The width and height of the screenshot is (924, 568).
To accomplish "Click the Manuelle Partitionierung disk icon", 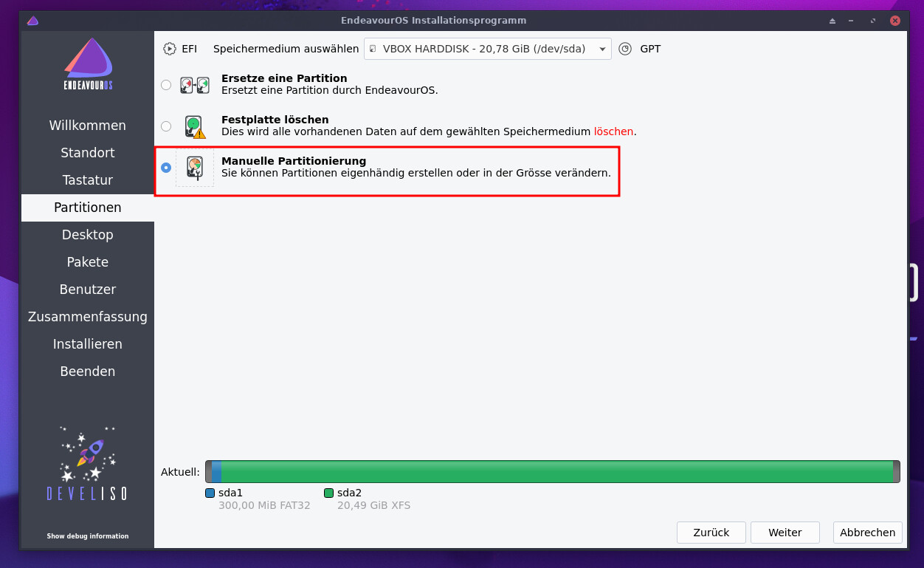I will pos(195,168).
